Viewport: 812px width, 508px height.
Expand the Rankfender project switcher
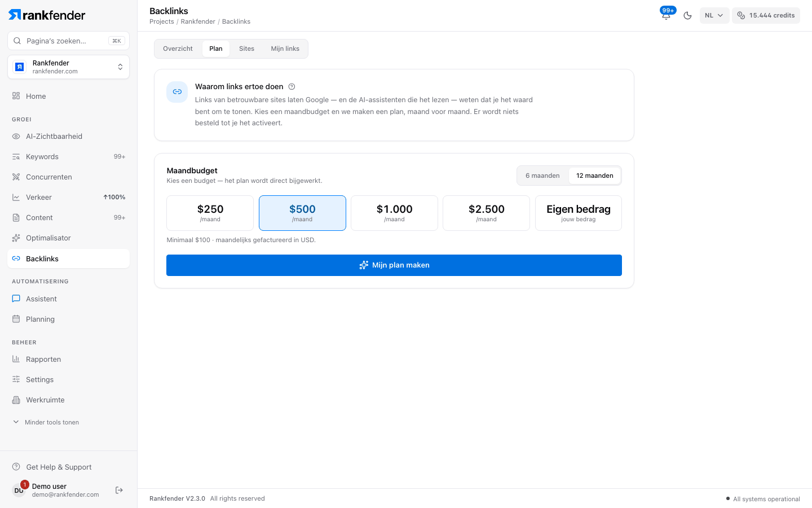click(x=68, y=67)
